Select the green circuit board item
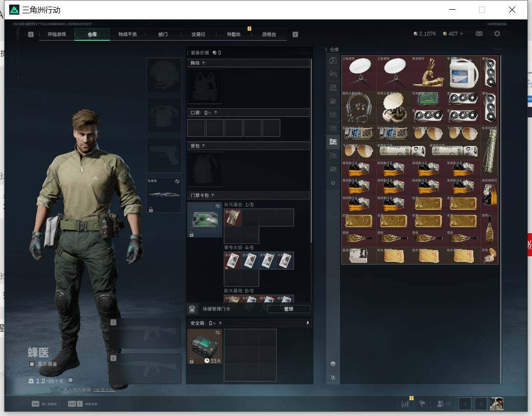The image size is (532, 416). click(x=429, y=99)
